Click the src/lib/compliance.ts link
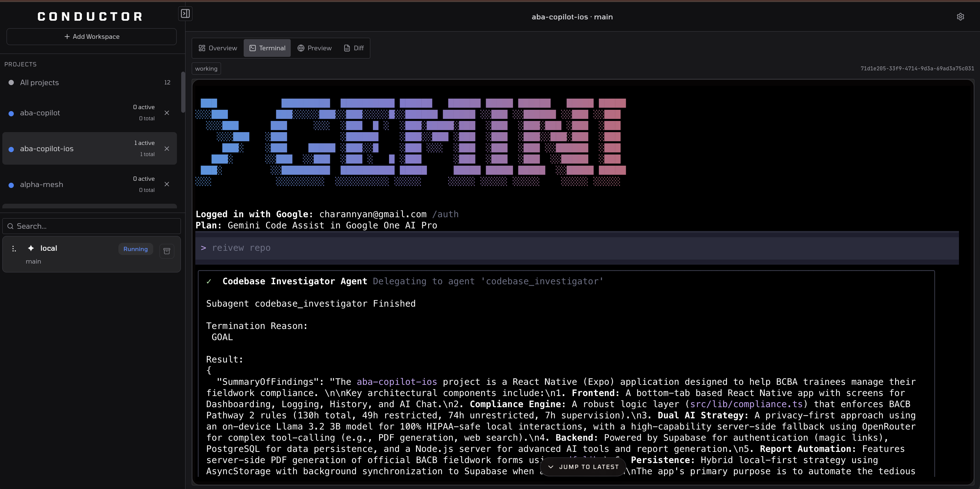This screenshot has height=489, width=980. [x=746, y=404]
